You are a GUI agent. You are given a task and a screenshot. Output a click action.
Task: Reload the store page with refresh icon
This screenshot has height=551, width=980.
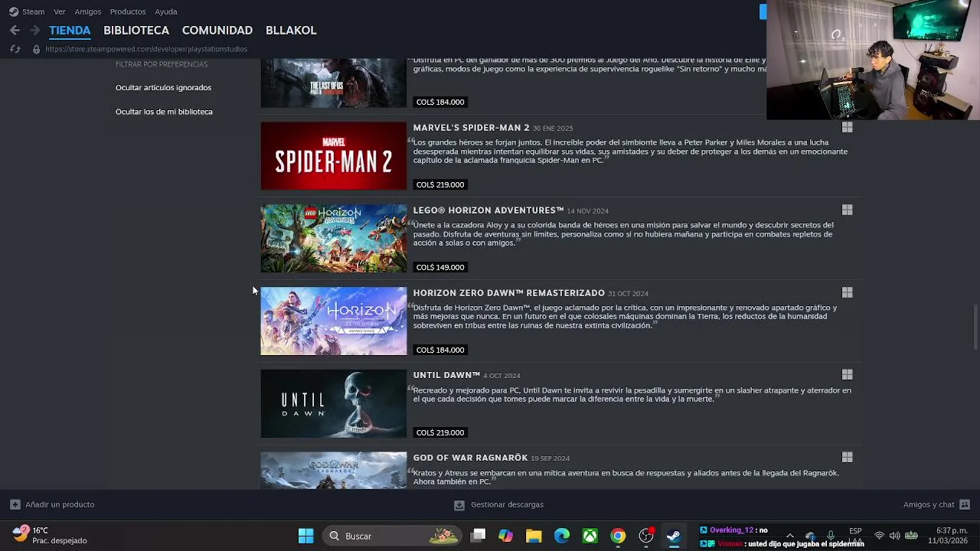pos(15,49)
